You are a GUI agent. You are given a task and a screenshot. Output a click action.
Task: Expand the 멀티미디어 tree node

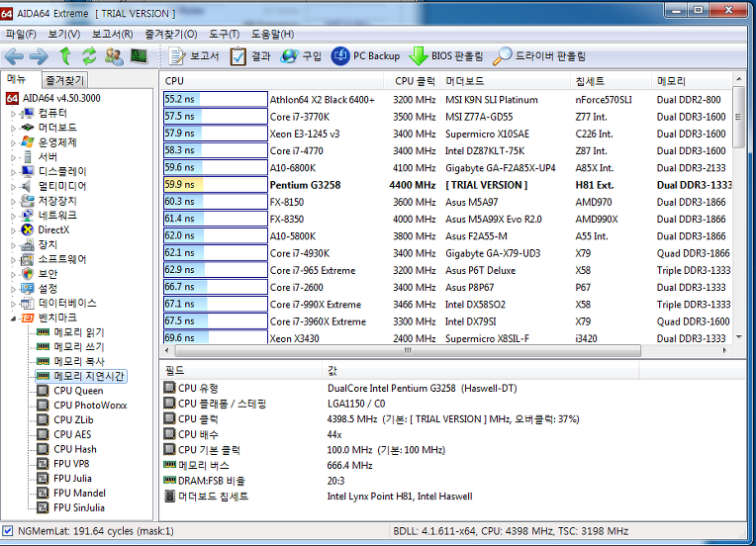pyautogui.click(x=14, y=187)
